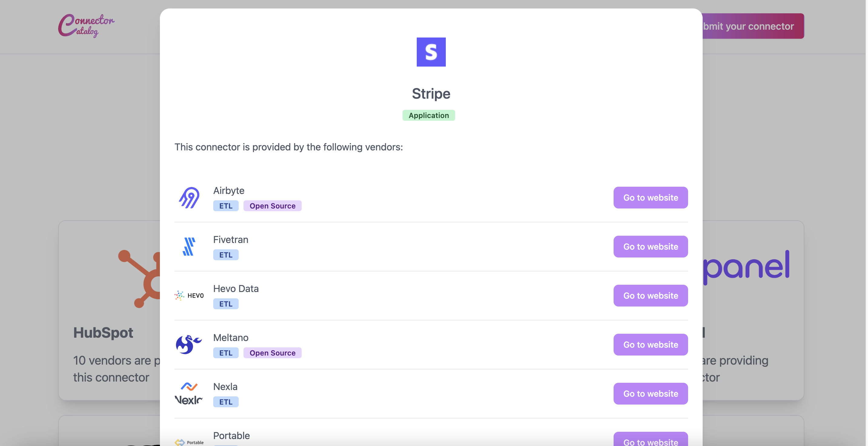This screenshot has height=446, width=868.
Task: Click the Airbyte vendor logo
Action: 189,198
